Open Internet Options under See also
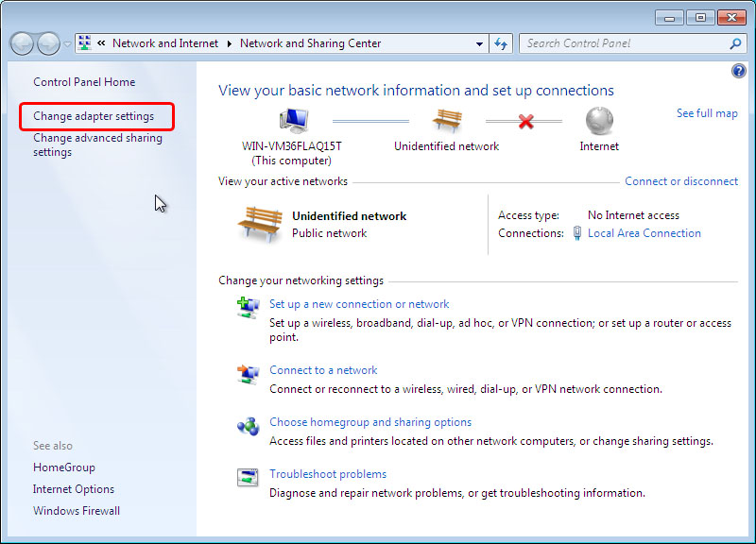756x544 pixels. 74,489
